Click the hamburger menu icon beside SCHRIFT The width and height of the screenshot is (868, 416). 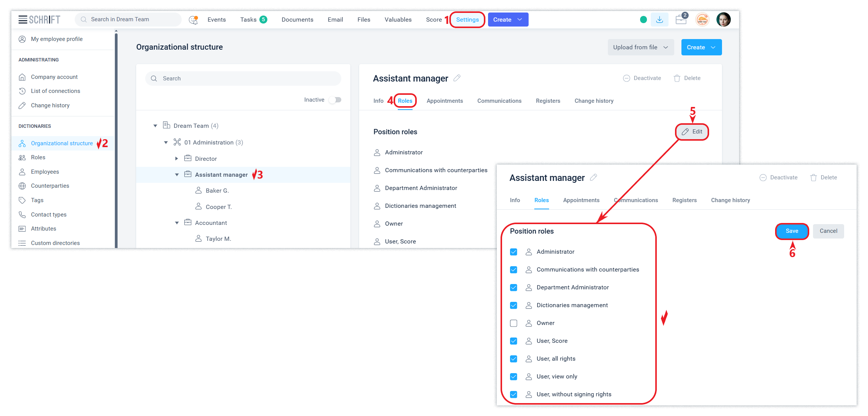pyautogui.click(x=23, y=20)
